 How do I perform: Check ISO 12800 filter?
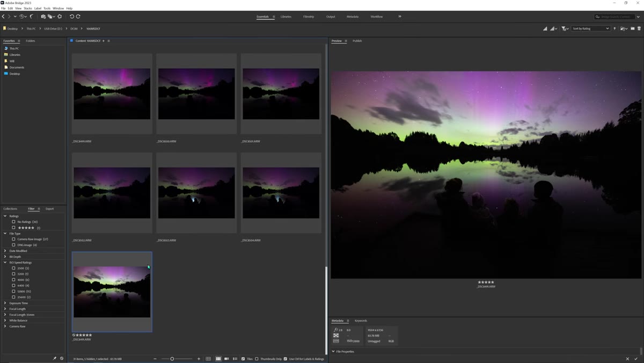tap(13, 291)
